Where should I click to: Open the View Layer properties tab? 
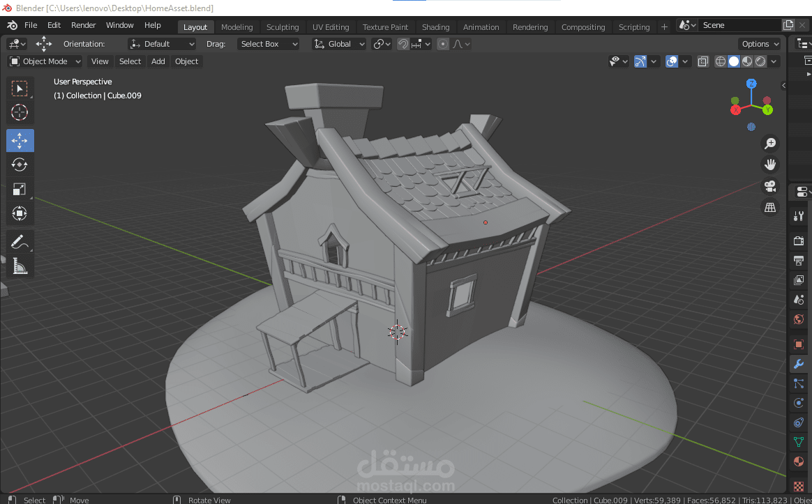pyautogui.click(x=799, y=280)
